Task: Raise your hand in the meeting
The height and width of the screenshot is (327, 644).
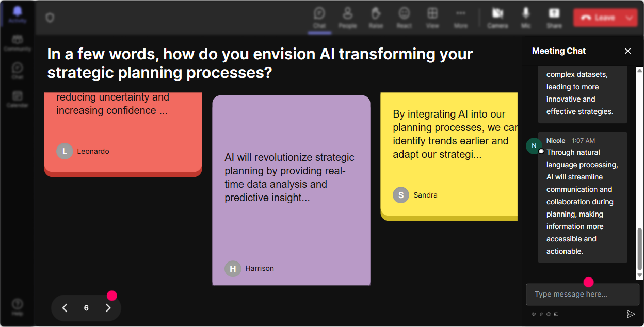Action: click(376, 17)
